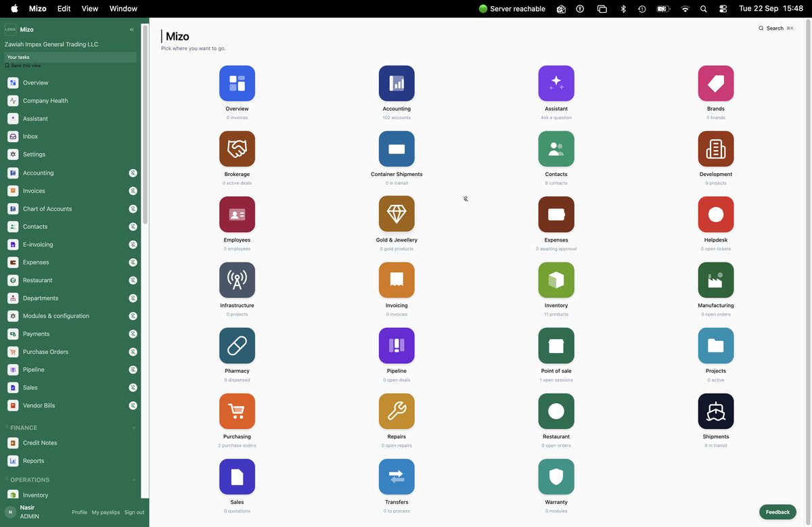Open the Spotlight search in menu bar

(x=704, y=9)
